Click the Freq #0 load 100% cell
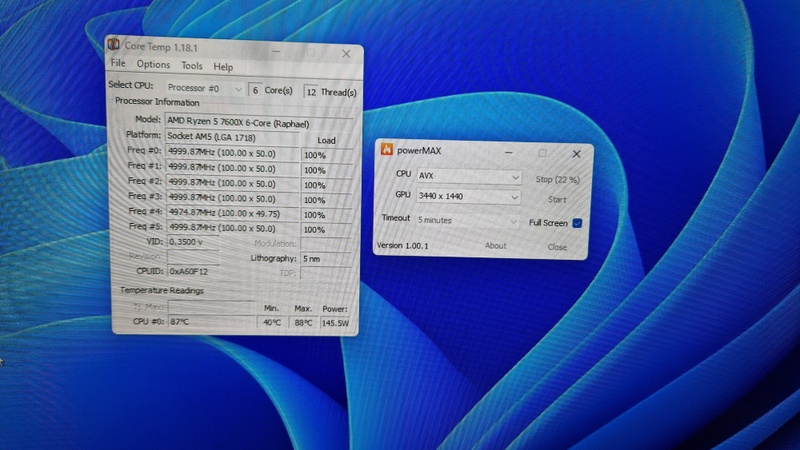 point(326,155)
